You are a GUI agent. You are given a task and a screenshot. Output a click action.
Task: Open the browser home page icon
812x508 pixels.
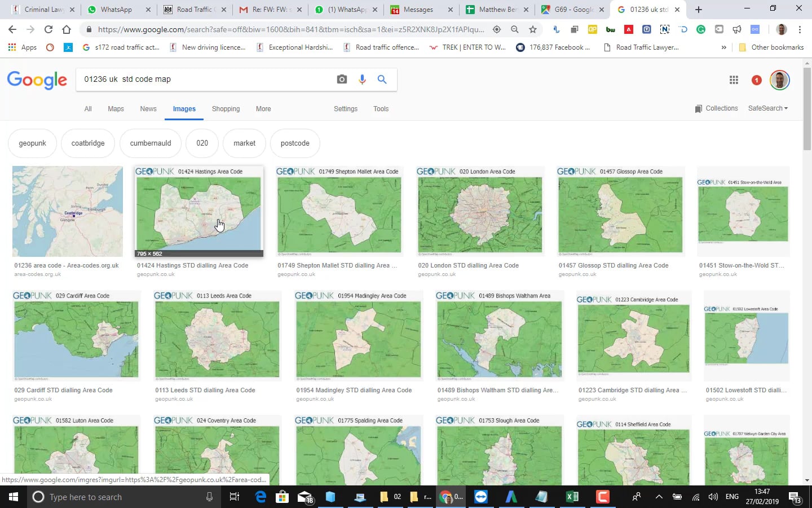click(x=67, y=29)
